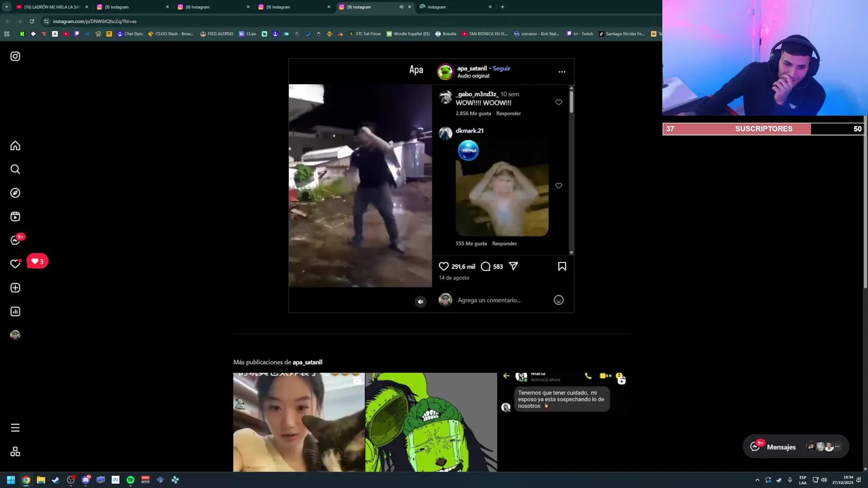Like the post with heart icon

pyautogui.click(x=443, y=266)
